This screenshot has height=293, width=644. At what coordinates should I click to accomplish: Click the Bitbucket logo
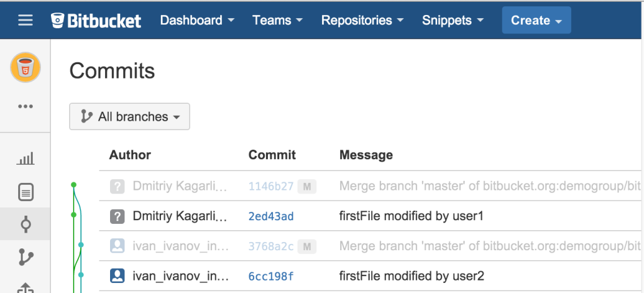point(96,20)
